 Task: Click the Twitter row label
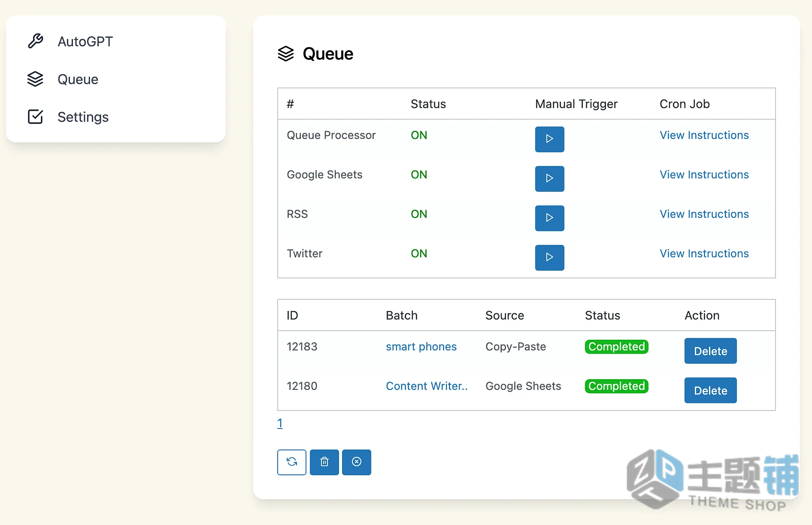click(x=304, y=253)
